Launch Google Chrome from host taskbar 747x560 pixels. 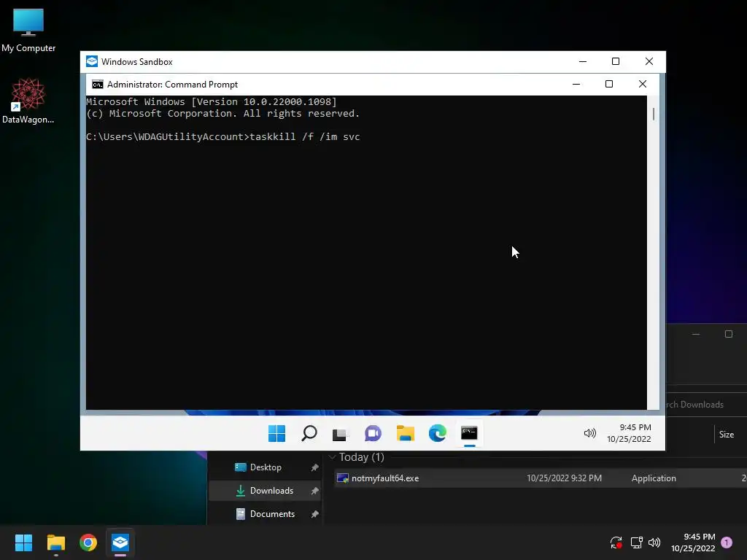88,542
